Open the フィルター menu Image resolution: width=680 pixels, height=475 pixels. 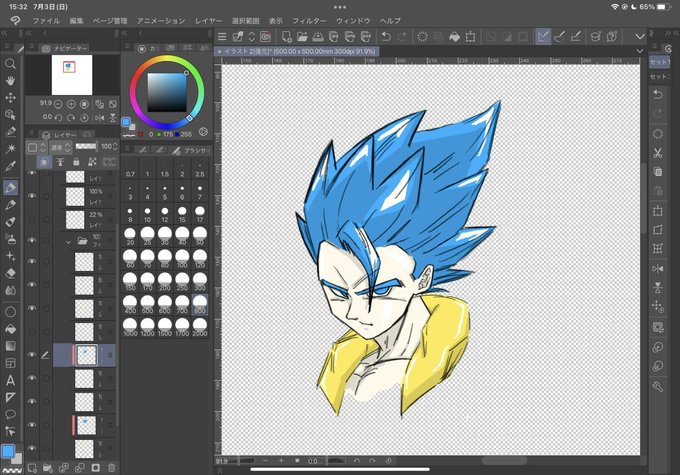coord(309,20)
